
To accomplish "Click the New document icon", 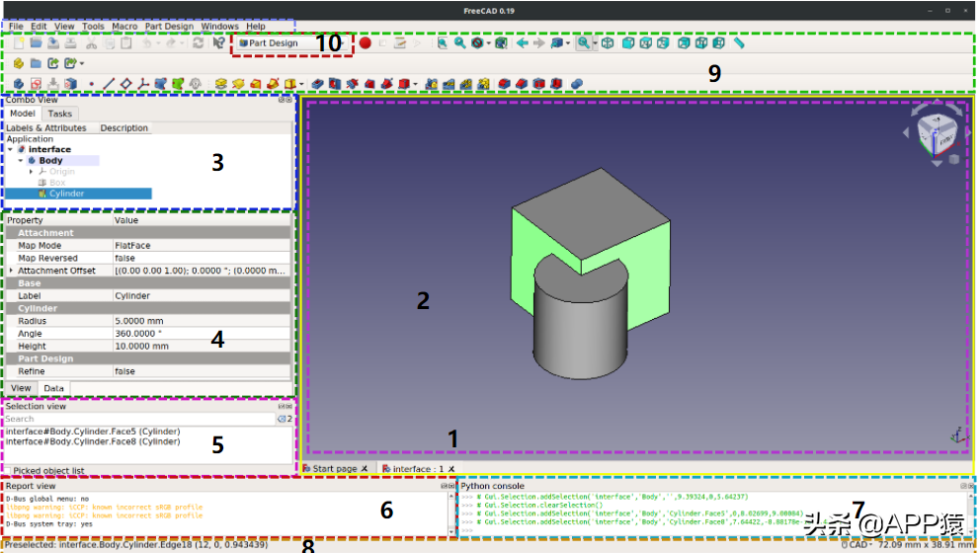I will (x=18, y=43).
